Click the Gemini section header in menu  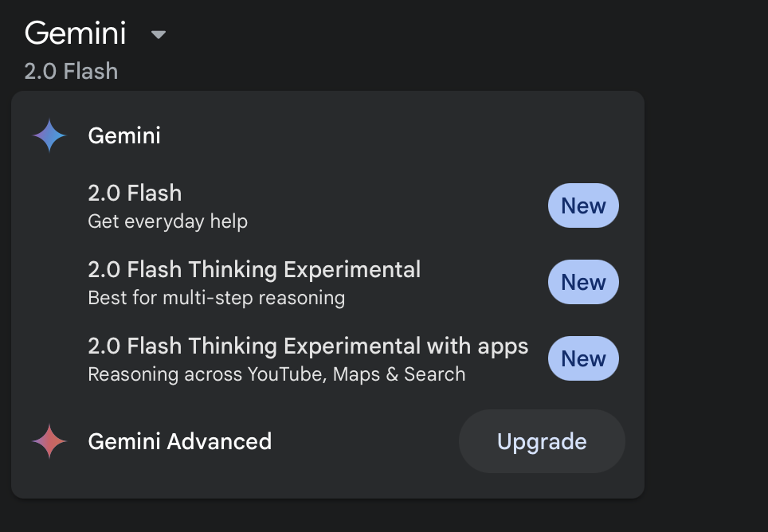tap(124, 135)
